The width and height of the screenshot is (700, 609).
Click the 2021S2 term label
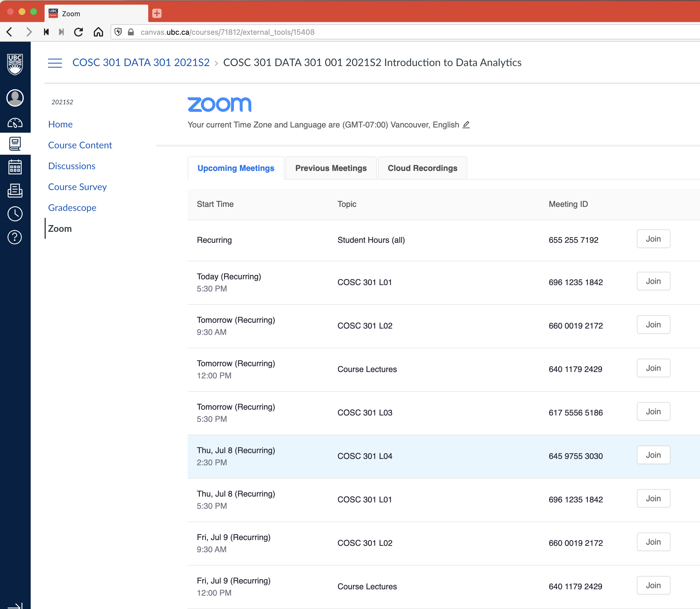pyautogui.click(x=63, y=102)
